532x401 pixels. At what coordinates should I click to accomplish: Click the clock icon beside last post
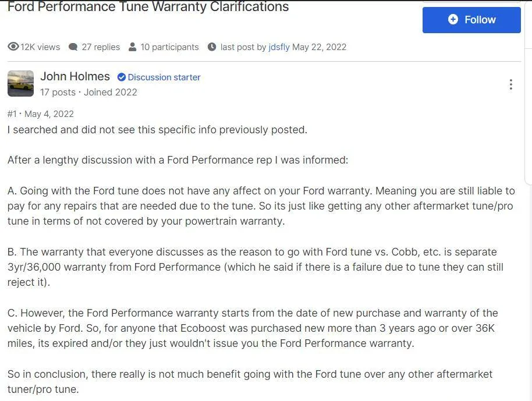click(x=212, y=47)
